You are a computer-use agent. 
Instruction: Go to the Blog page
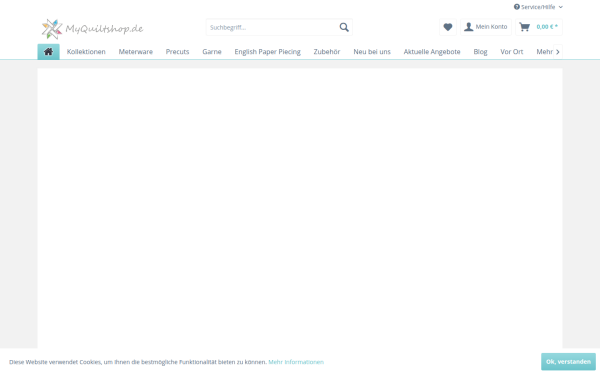480,52
